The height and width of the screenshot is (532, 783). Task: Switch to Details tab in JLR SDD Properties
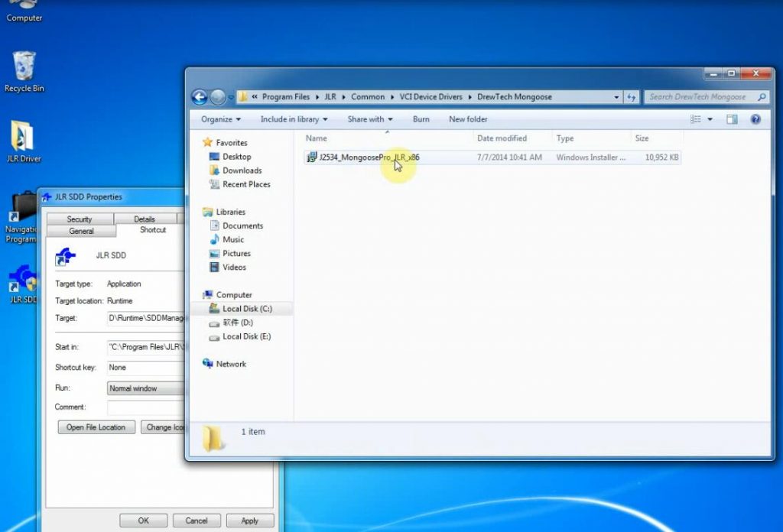(x=145, y=219)
